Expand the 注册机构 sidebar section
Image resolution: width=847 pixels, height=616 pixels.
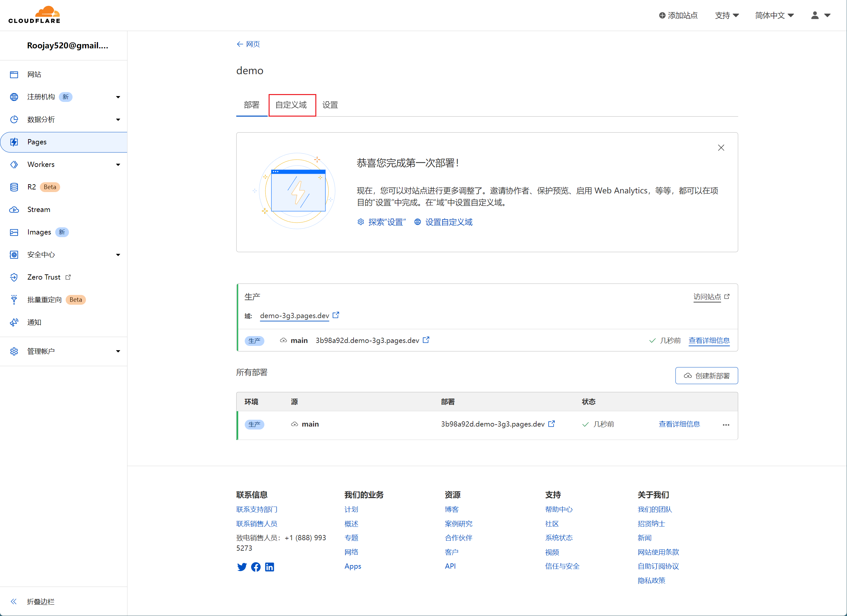point(118,97)
